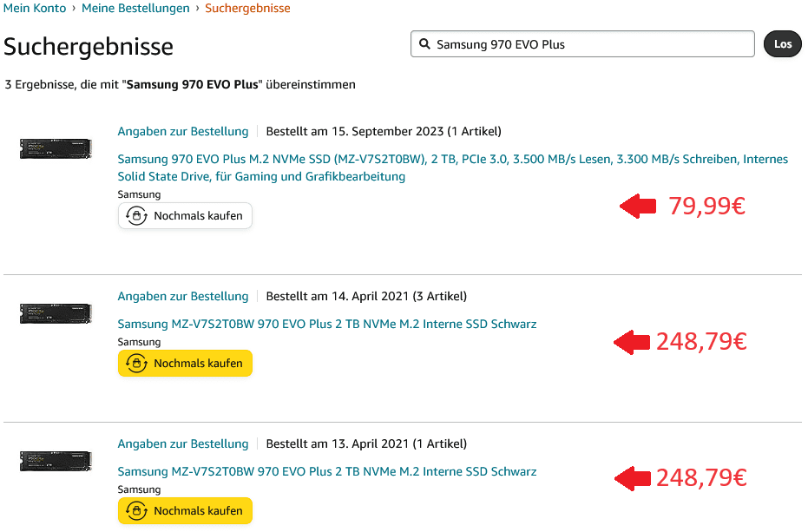The height and width of the screenshot is (532, 808).
Task: Click the Suchergebnisse page heading
Action: click(x=89, y=46)
